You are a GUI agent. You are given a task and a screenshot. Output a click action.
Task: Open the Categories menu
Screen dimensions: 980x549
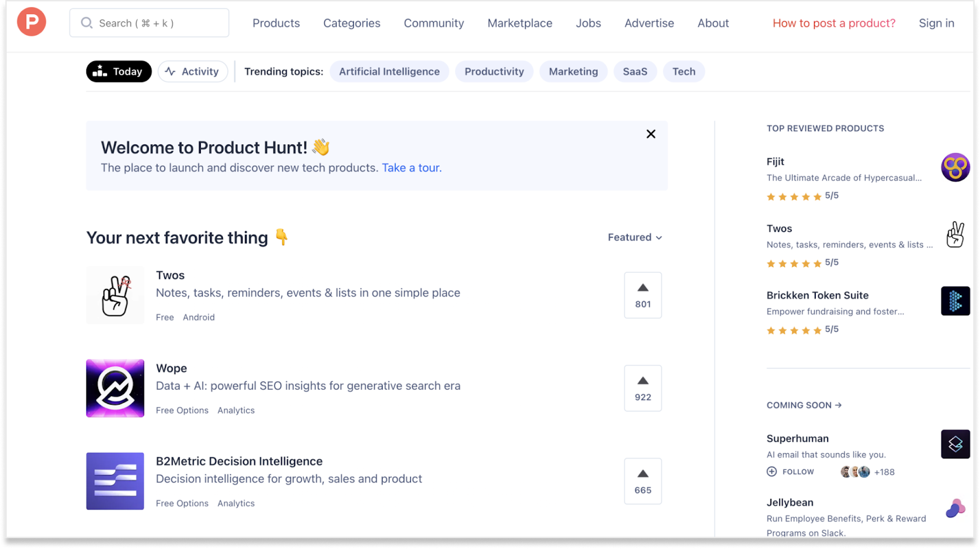[x=352, y=23]
